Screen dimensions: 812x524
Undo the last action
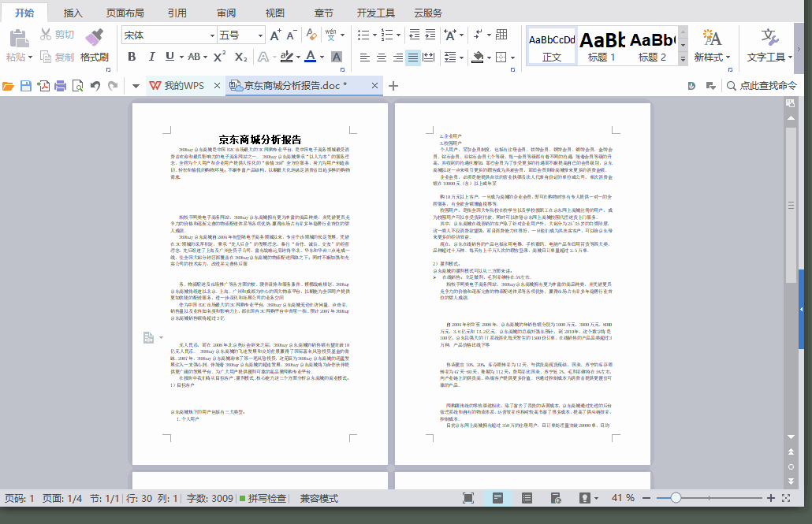95,86
